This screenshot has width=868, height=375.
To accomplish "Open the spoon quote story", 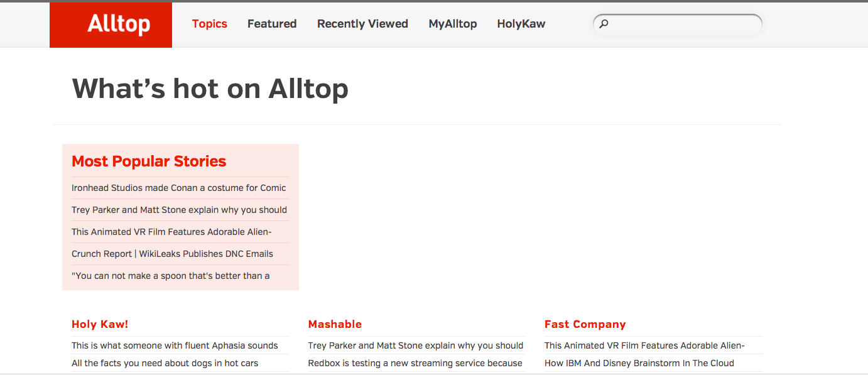I will tap(171, 276).
